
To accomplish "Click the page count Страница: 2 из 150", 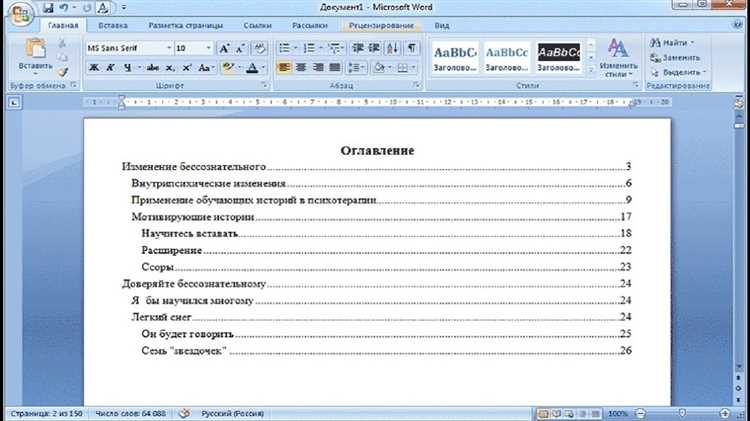I will point(46,413).
